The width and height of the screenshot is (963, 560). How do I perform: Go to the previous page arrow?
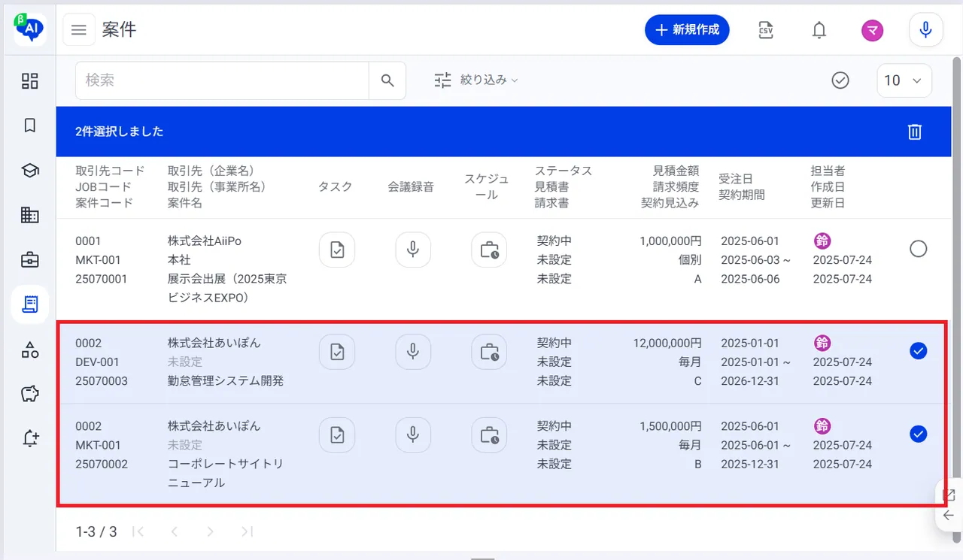(x=174, y=531)
